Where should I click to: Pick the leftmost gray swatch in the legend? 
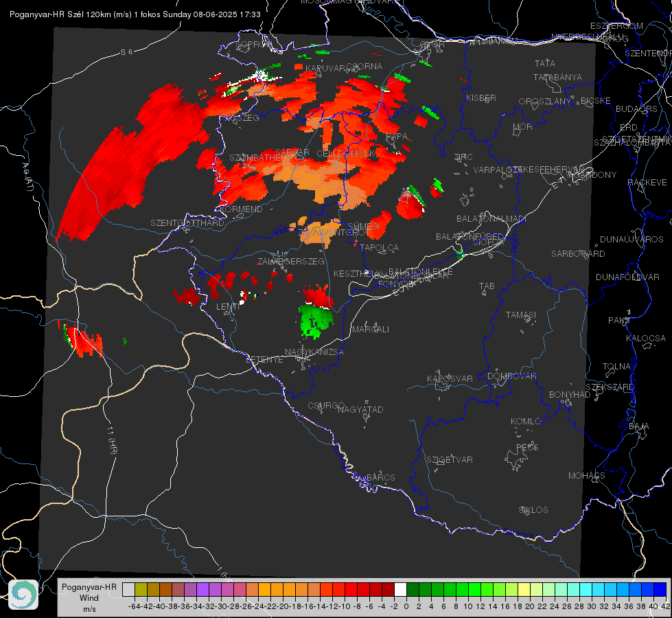[x=128, y=589]
